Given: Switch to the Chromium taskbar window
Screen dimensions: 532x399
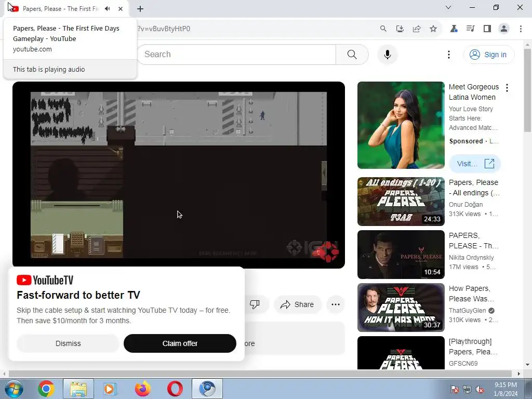Looking at the screenshot, I should click(207, 389).
